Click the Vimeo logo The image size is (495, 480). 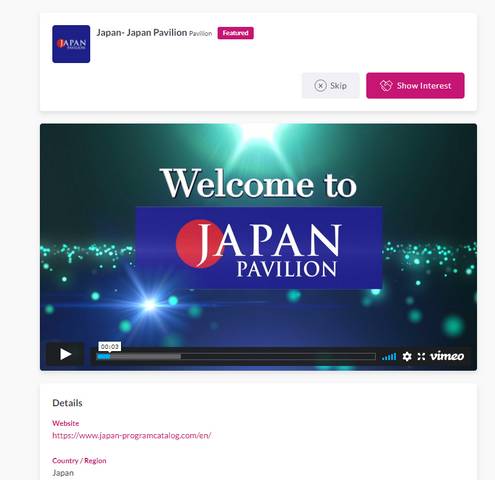[447, 356]
